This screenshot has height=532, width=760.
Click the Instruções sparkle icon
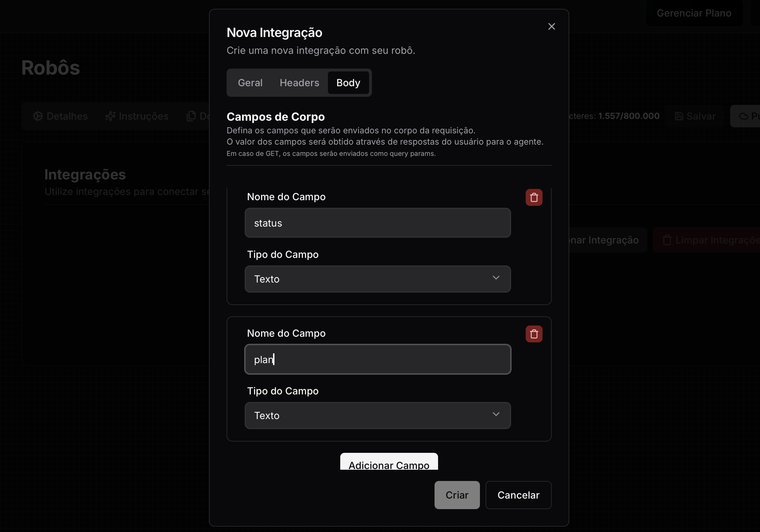[x=110, y=116]
